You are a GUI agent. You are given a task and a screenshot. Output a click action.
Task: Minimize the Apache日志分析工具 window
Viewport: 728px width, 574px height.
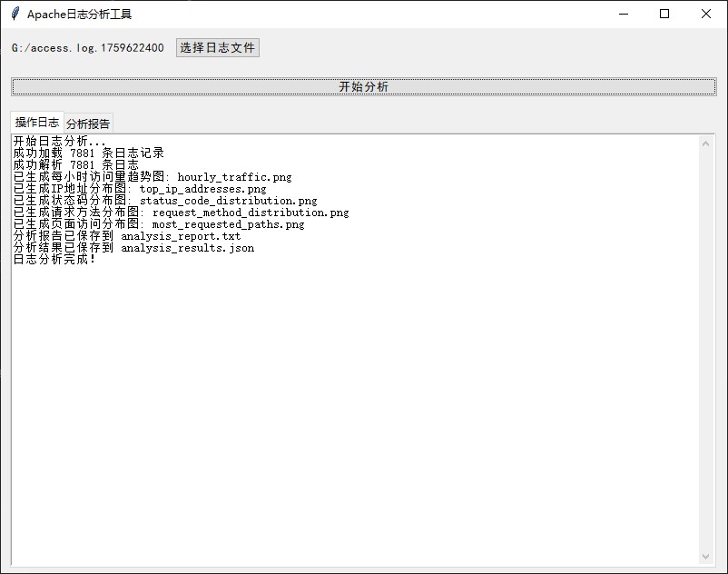(623, 14)
